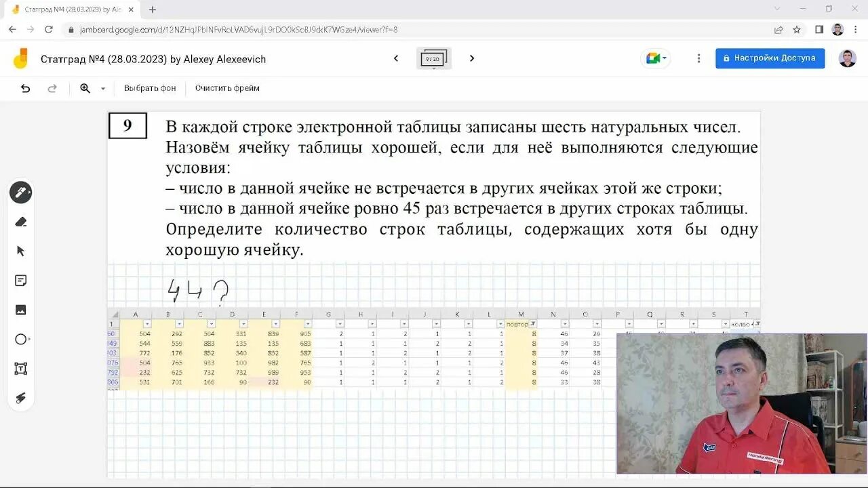Select the Circle shape tool

(x=21, y=340)
